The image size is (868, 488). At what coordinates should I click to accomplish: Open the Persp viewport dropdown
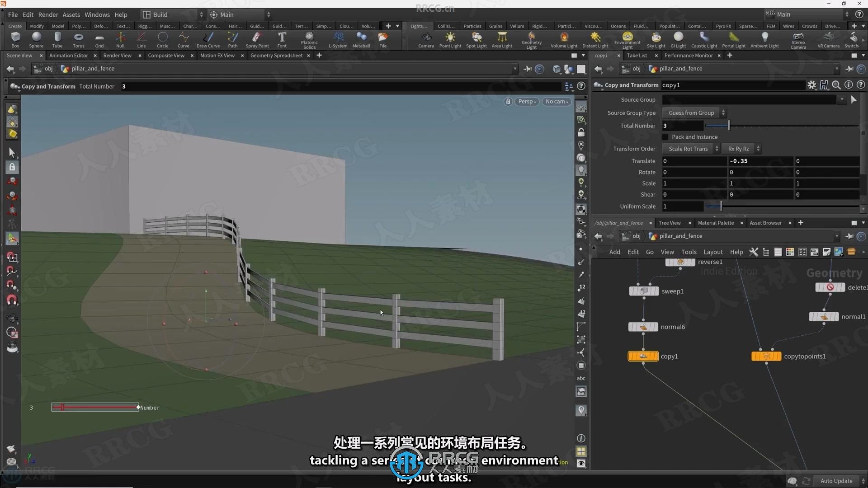pos(527,102)
